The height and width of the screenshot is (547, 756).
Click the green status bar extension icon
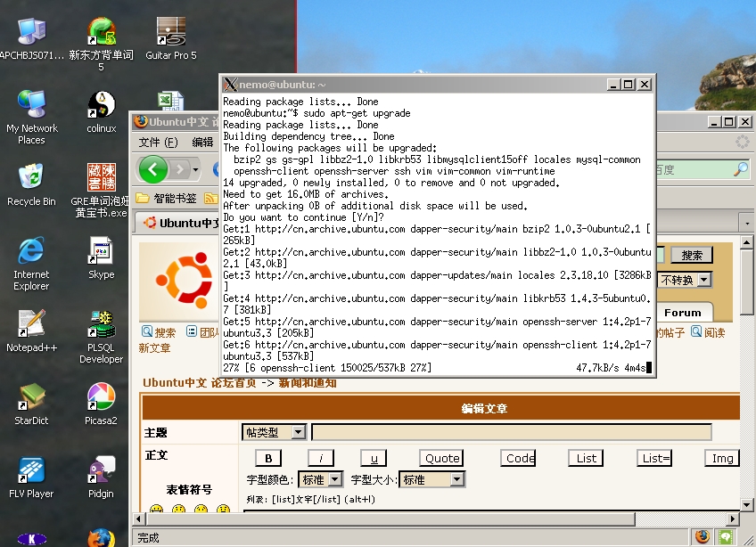pos(726,536)
